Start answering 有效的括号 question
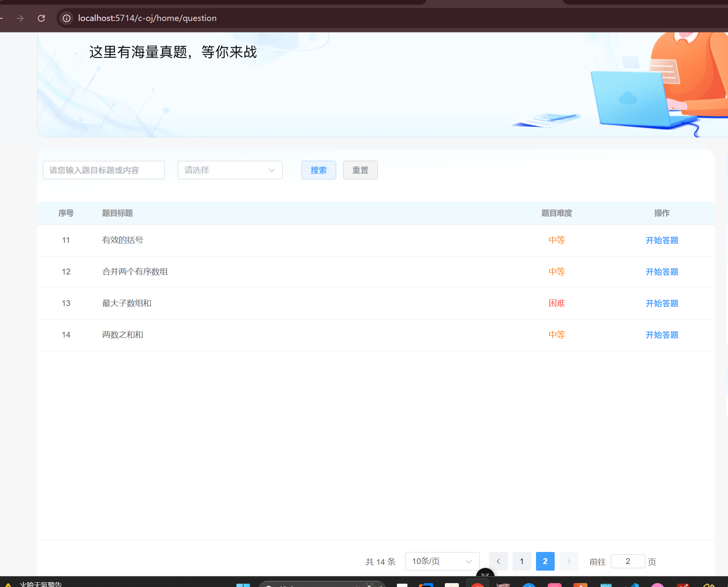Image resolution: width=728 pixels, height=587 pixels. (661, 240)
